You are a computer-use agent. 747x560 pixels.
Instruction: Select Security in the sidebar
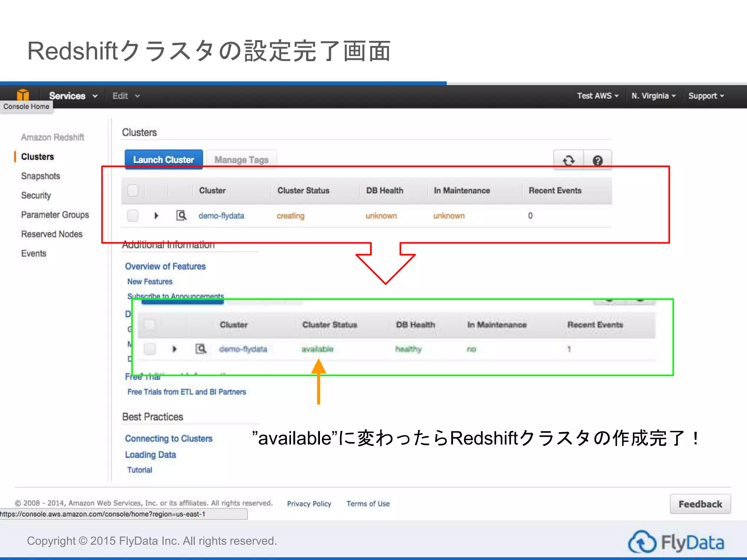pos(36,195)
